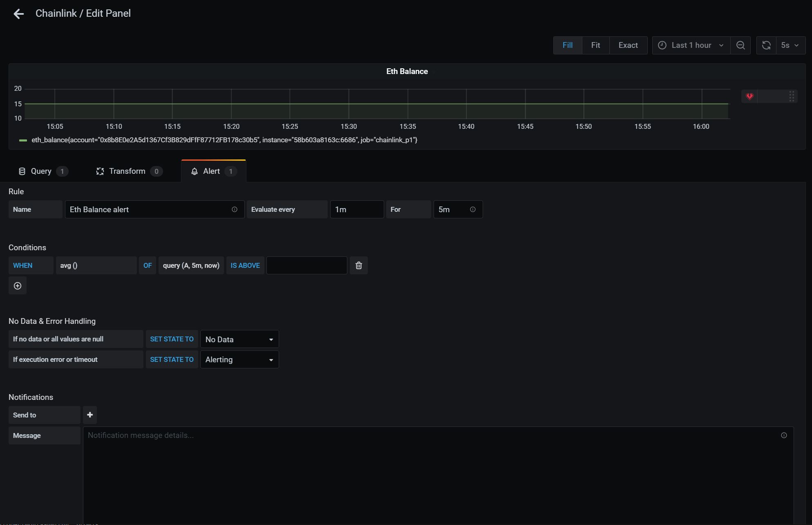Image resolution: width=812 pixels, height=525 pixels.
Task: Add a Send to notification channel
Action: [90, 415]
